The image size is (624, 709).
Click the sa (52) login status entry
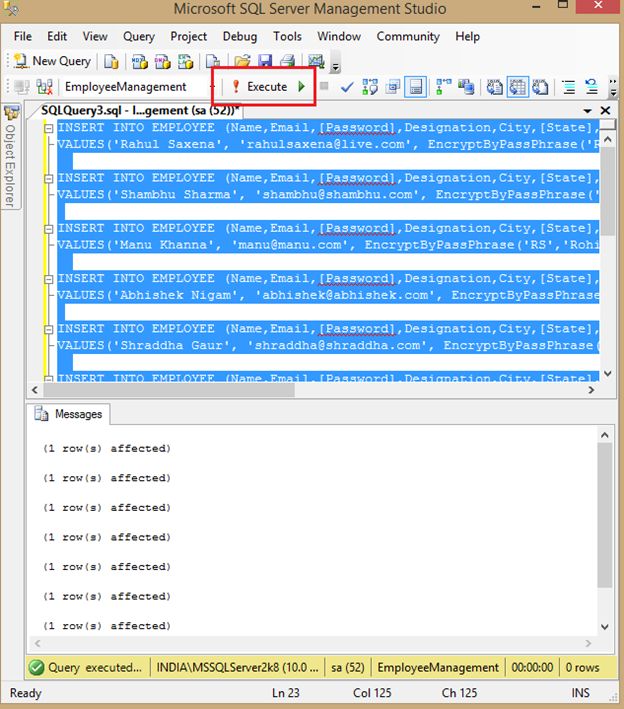[x=347, y=667]
